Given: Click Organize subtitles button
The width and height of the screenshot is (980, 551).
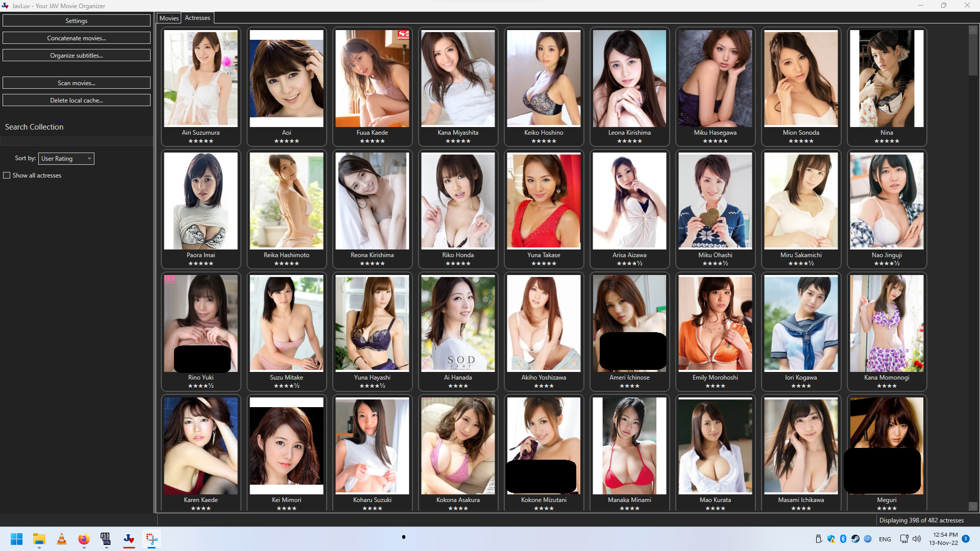Looking at the screenshot, I should tap(77, 56).
